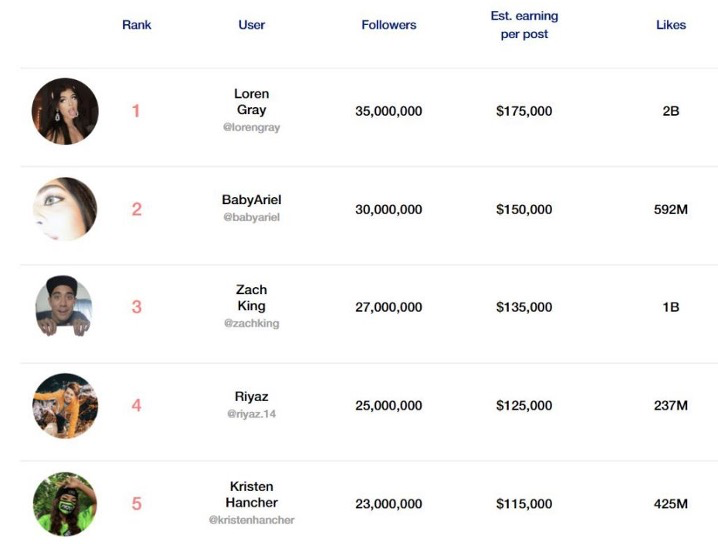Click the User column header
718x550 pixels.
tap(252, 25)
